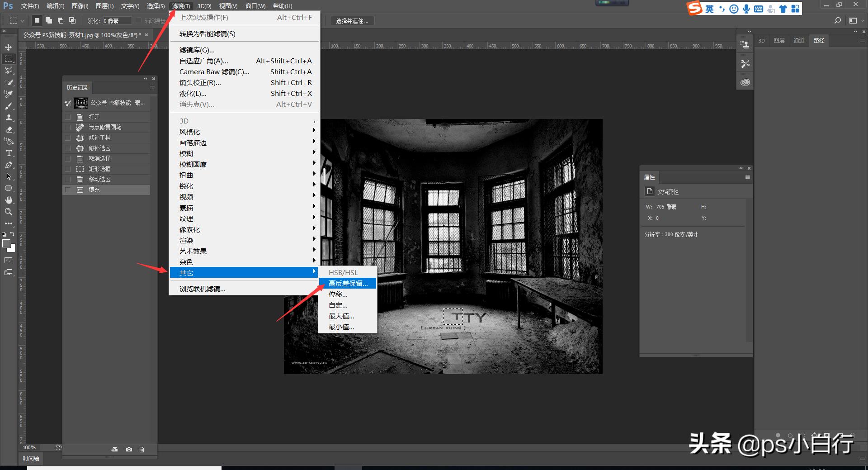Choose 高反差保留 from the 其它 submenu
Viewport: 868px width, 470px height.
pos(348,283)
